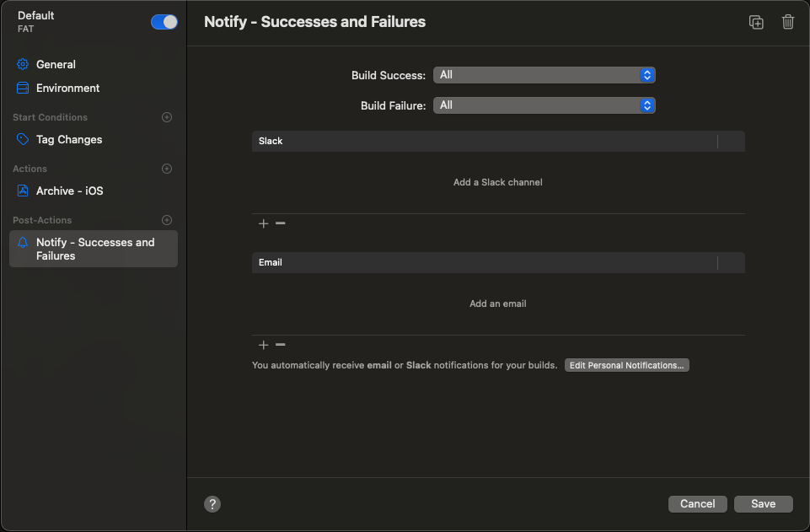Click the duplicate workflow action icon
This screenshot has height=532, width=810.
click(756, 22)
